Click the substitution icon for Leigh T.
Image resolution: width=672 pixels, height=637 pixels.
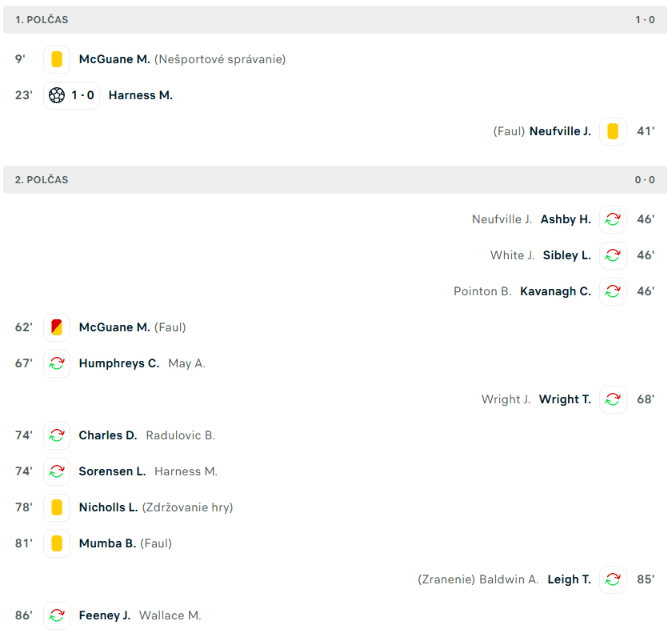point(613,579)
